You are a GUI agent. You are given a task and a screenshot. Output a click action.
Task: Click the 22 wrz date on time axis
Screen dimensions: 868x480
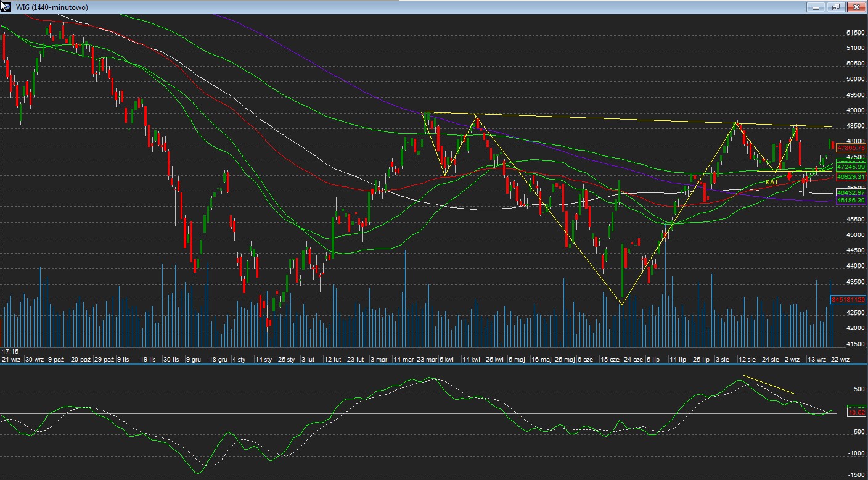tap(840, 358)
